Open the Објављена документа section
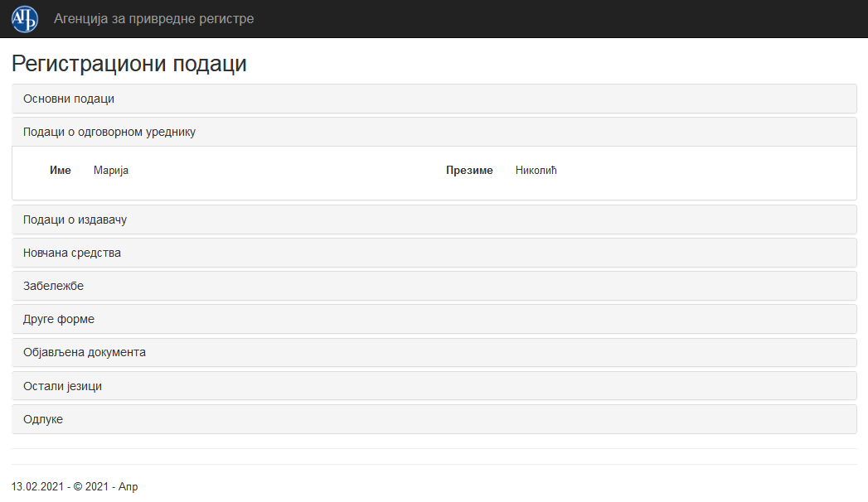 click(x=85, y=352)
